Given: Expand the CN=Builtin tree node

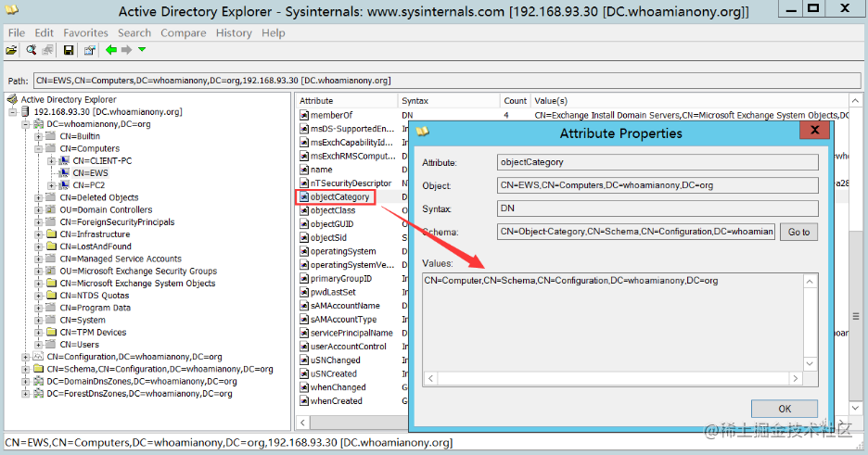Looking at the screenshot, I should (x=38, y=136).
